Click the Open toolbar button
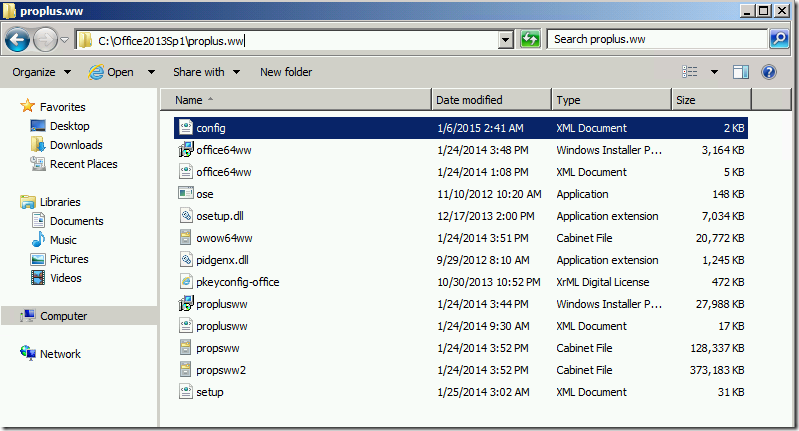Screen dimensions: 799x431 click(111, 72)
